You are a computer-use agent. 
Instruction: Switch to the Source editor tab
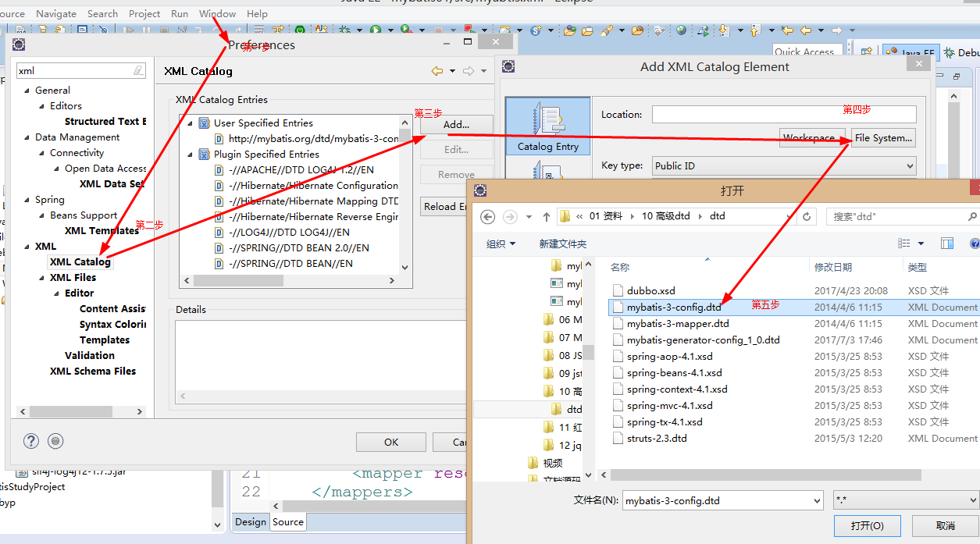coord(287,522)
